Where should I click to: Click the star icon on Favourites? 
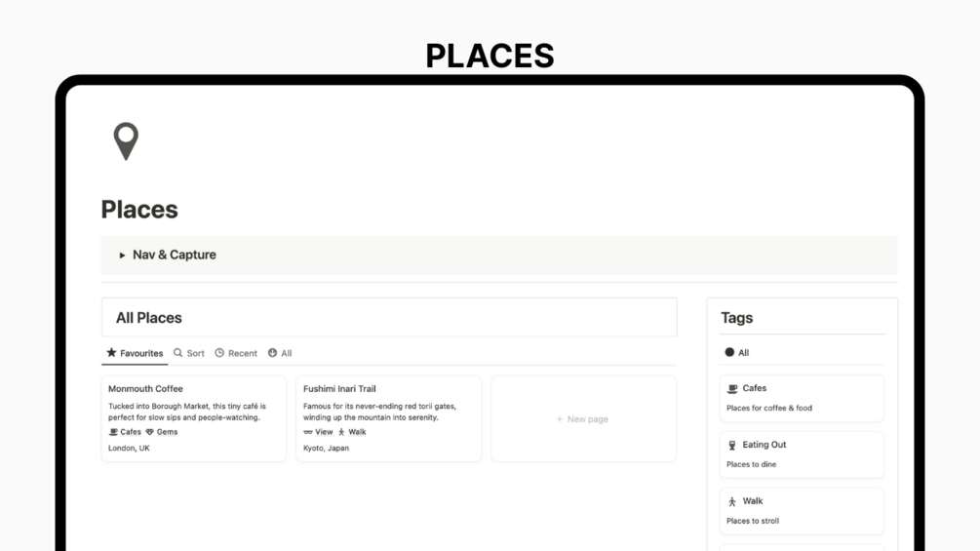tap(111, 352)
